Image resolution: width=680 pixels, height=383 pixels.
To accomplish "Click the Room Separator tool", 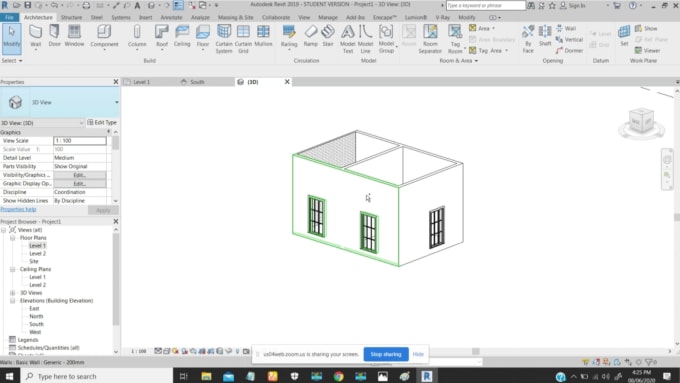I will tap(430, 39).
